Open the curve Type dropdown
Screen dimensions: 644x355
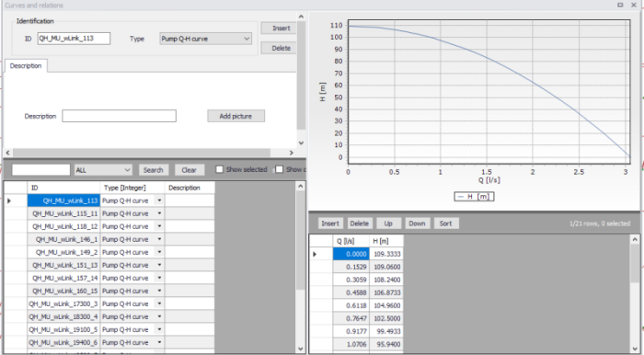coord(205,39)
